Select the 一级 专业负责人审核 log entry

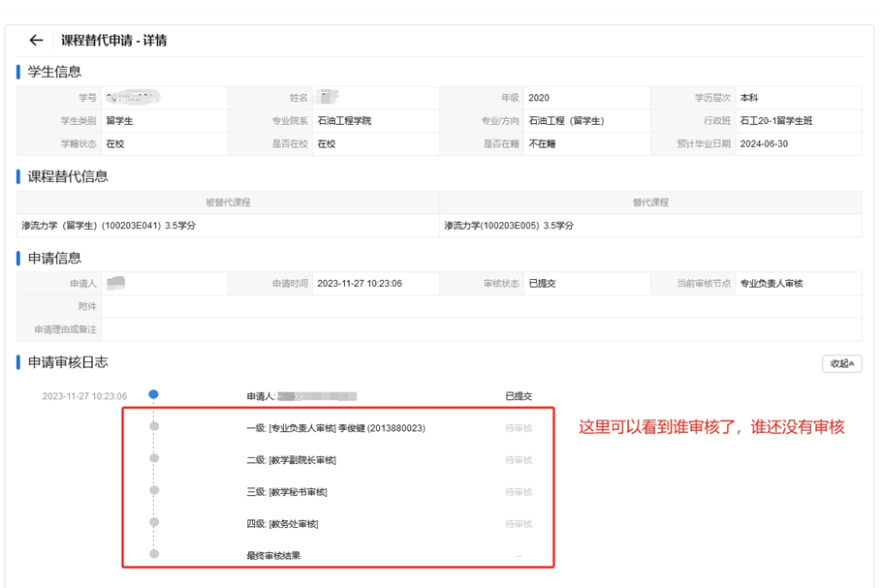[335, 428]
